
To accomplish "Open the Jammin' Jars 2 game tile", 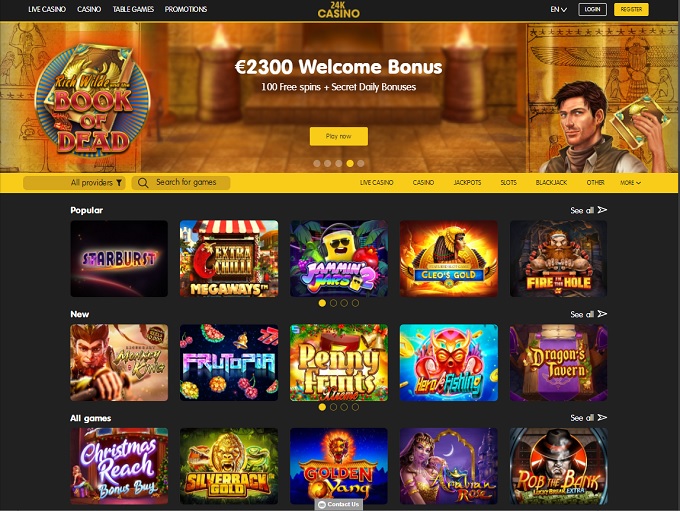I will [339, 259].
